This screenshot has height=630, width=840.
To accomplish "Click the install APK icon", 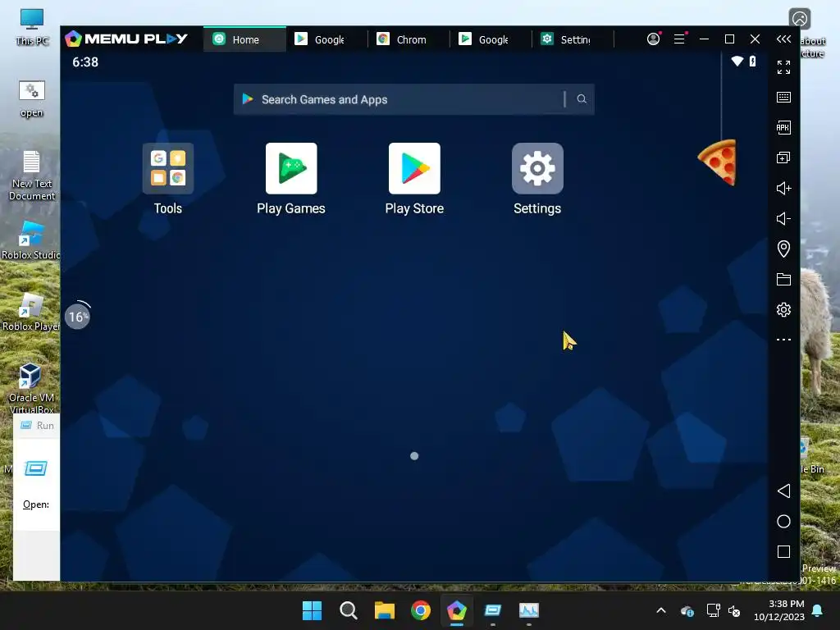I will pos(783,127).
